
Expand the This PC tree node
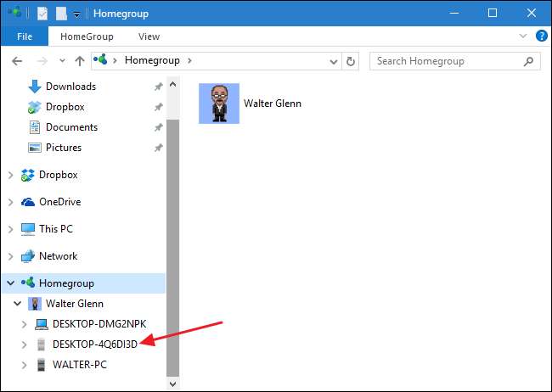pos(10,229)
